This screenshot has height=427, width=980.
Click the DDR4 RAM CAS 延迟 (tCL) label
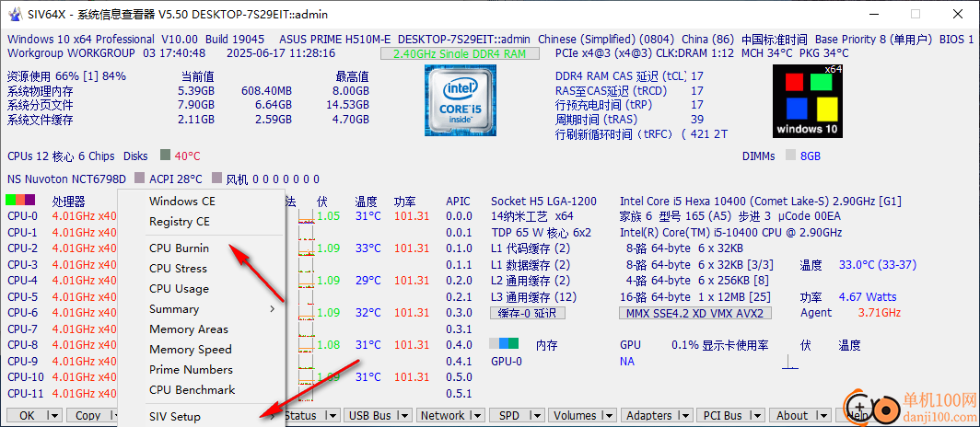(x=621, y=76)
